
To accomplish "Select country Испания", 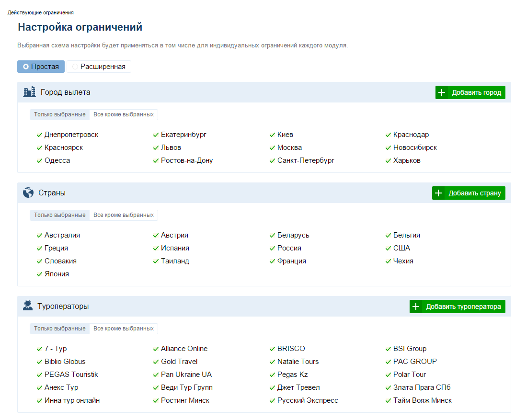I will tap(175, 248).
